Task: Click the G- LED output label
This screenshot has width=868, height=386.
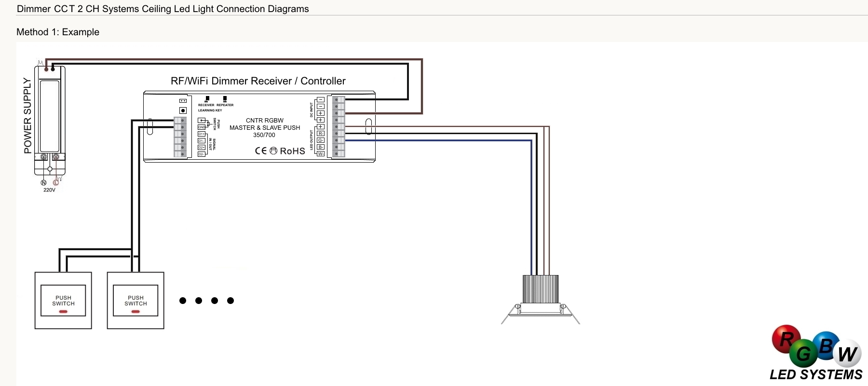Action: pos(321,140)
